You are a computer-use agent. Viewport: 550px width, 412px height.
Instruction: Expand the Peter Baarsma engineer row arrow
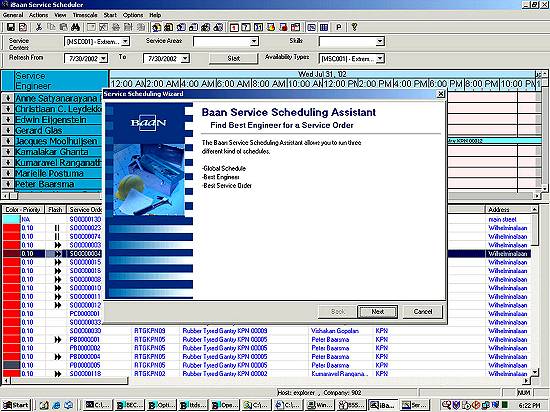tap(8, 184)
